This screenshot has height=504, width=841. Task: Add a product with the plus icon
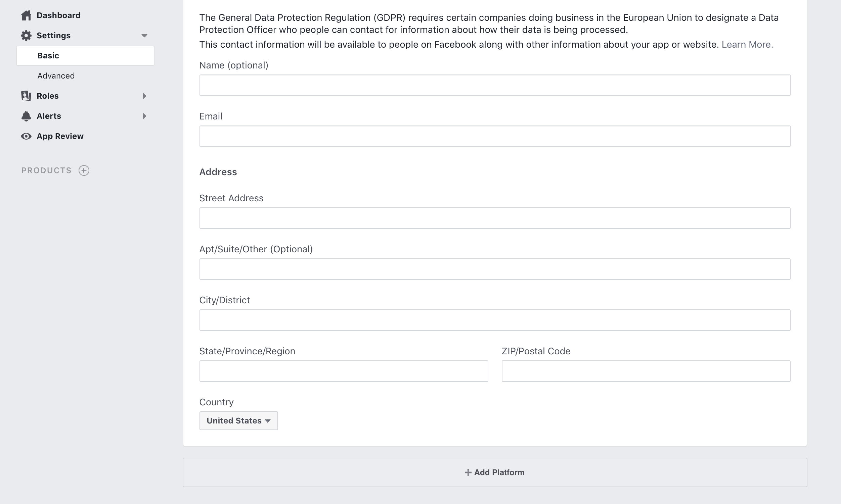coord(84,170)
